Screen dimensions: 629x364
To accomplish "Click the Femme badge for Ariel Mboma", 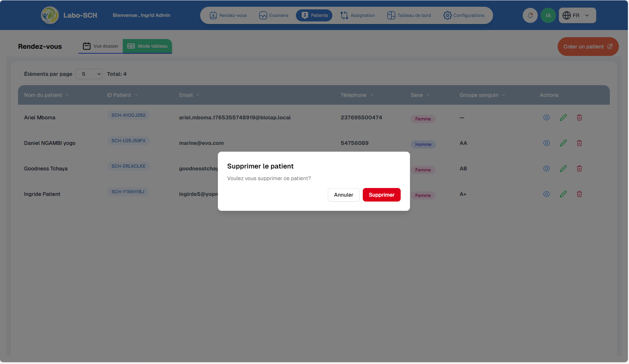I will (x=423, y=119).
